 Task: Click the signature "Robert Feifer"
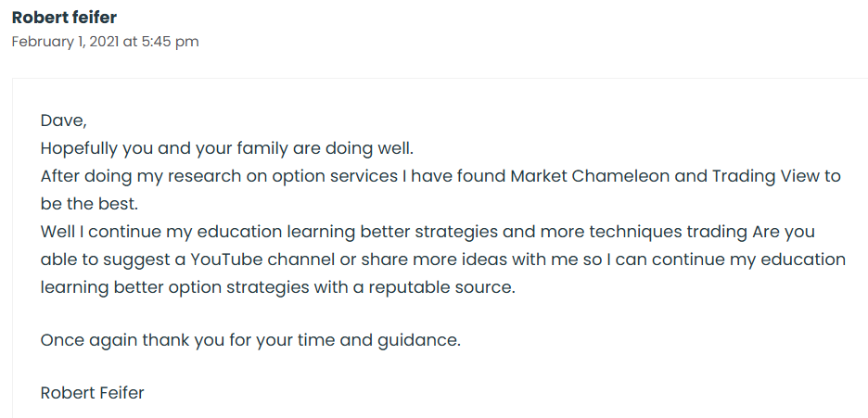point(92,393)
